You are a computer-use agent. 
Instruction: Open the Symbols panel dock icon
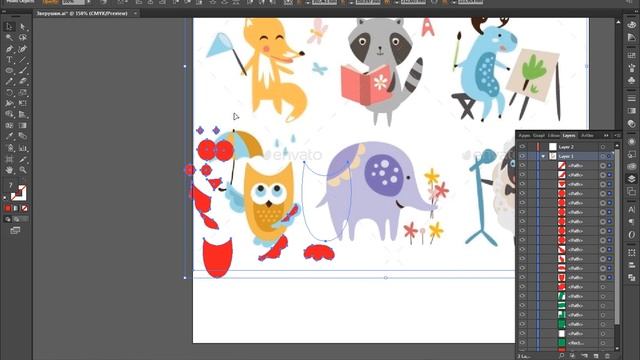point(631,80)
